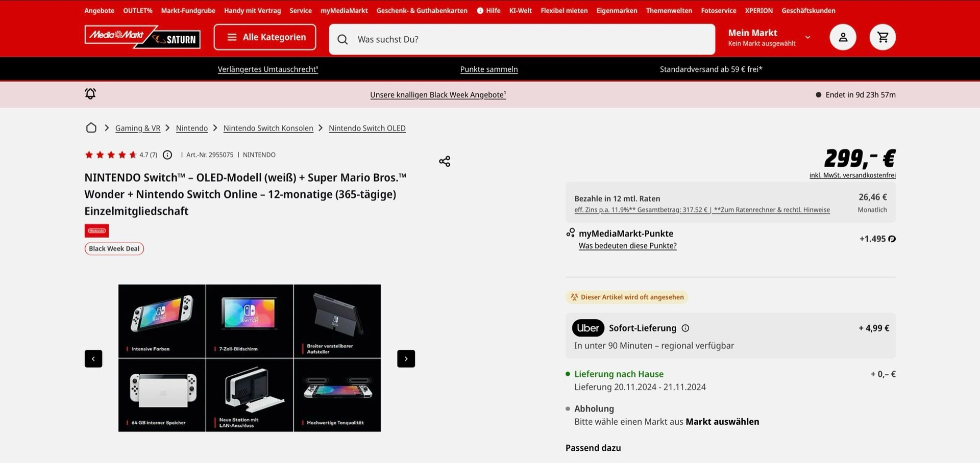Click the Punkte sammeln link
This screenshot has height=463, width=980.
pyautogui.click(x=489, y=69)
